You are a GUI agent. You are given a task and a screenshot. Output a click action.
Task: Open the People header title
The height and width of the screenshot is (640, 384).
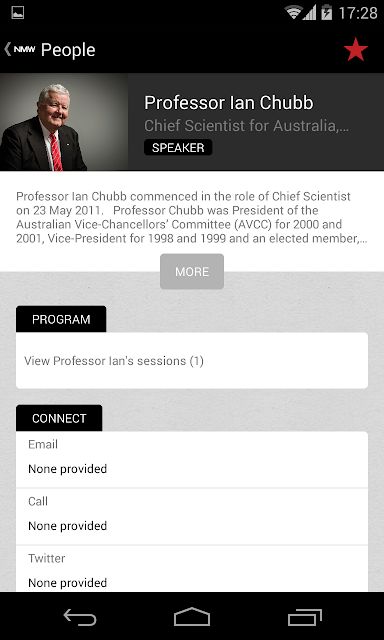[x=68, y=50]
